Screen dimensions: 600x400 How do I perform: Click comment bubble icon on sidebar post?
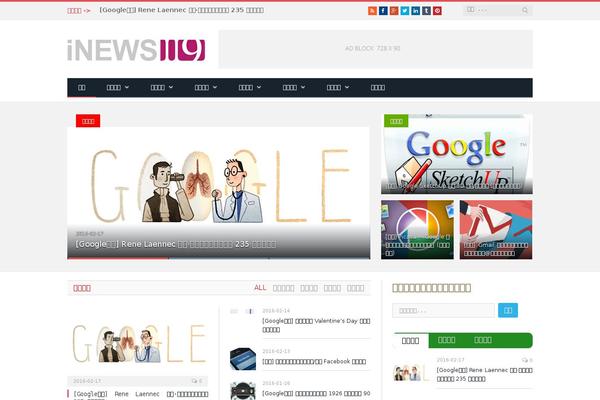[x=525, y=360]
